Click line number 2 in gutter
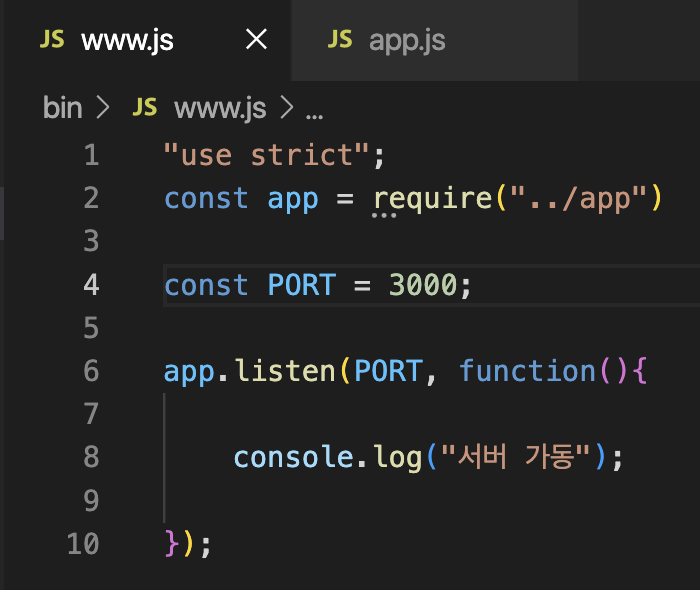Viewport: 700px width, 590px height. (92, 198)
